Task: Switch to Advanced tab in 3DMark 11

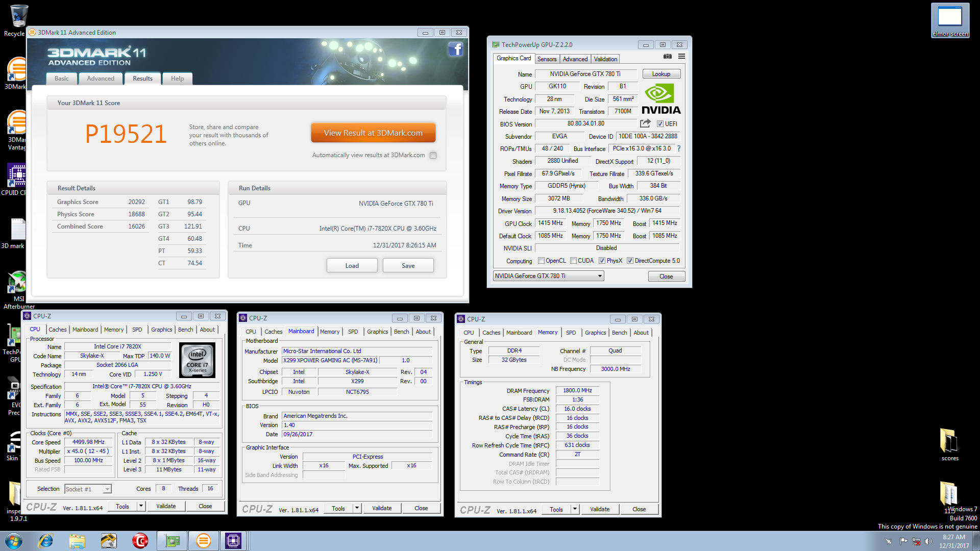Action: (x=101, y=79)
